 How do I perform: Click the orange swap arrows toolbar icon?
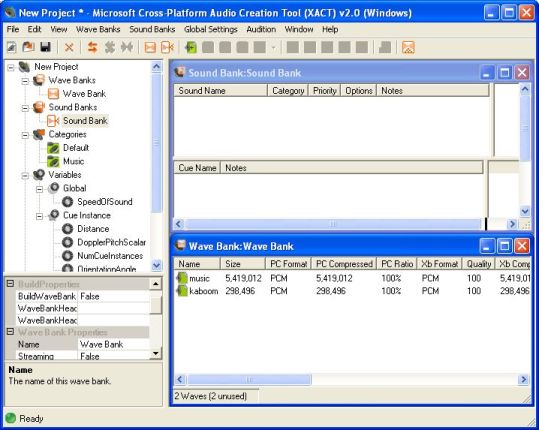click(x=92, y=47)
